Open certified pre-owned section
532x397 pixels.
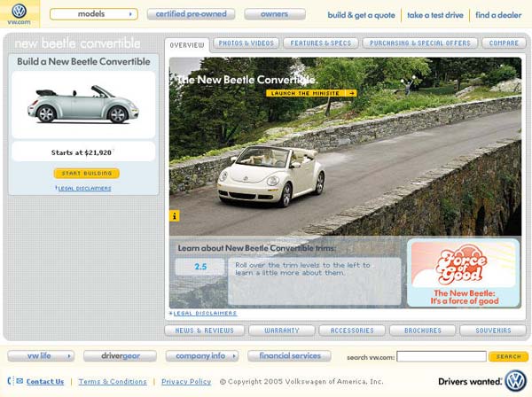click(x=191, y=14)
